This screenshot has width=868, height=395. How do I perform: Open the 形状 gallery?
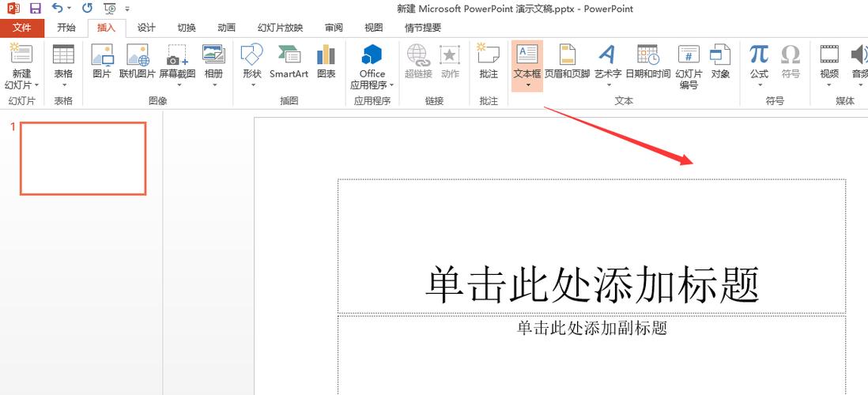tap(252, 66)
